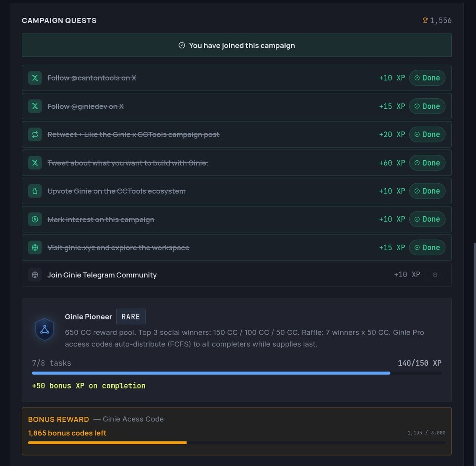
Task: Click the thumbs-up icon for Upvote Ginie quest
Action: pyautogui.click(x=35, y=191)
